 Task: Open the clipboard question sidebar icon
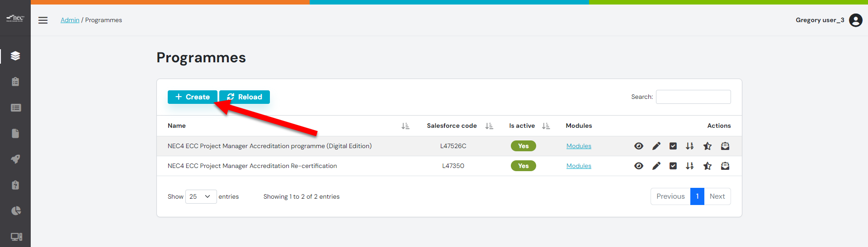click(x=15, y=185)
